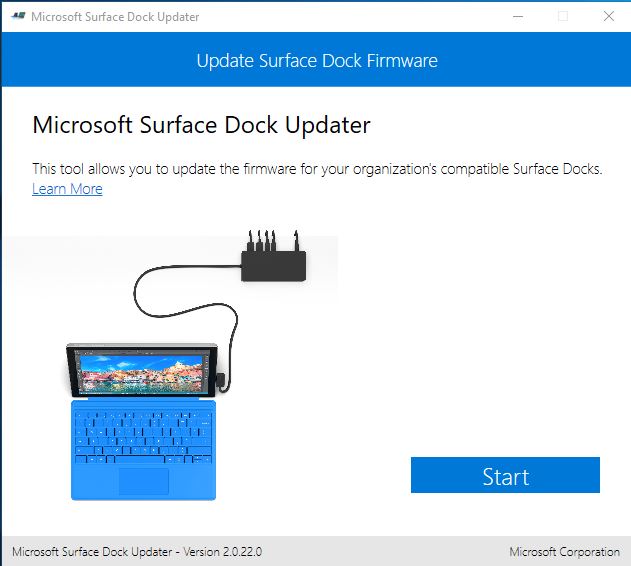
Task: Click the Start button
Action: [x=505, y=475]
